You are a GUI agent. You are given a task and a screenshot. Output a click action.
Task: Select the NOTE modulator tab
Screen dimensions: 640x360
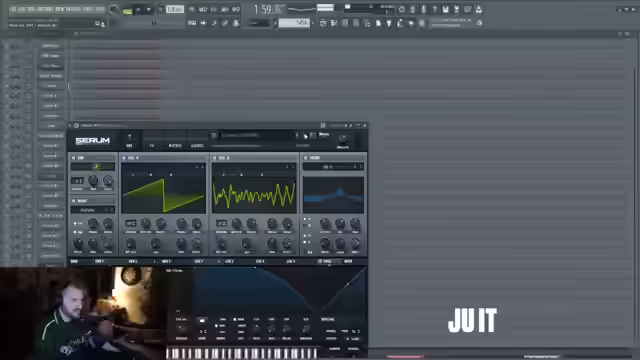point(348,261)
